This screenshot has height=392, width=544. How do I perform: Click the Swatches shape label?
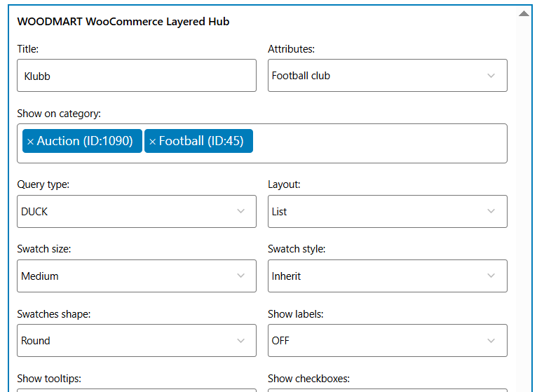tap(54, 314)
